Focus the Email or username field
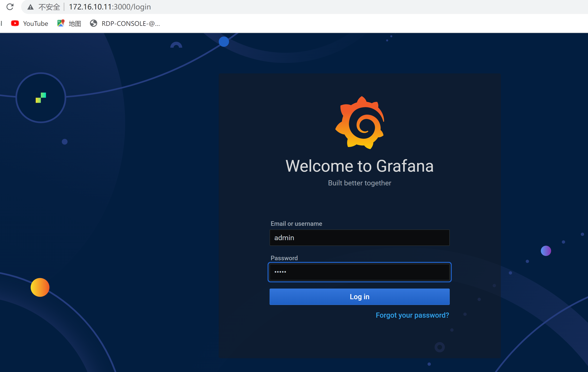This screenshot has width=588, height=372. coord(359,237)
